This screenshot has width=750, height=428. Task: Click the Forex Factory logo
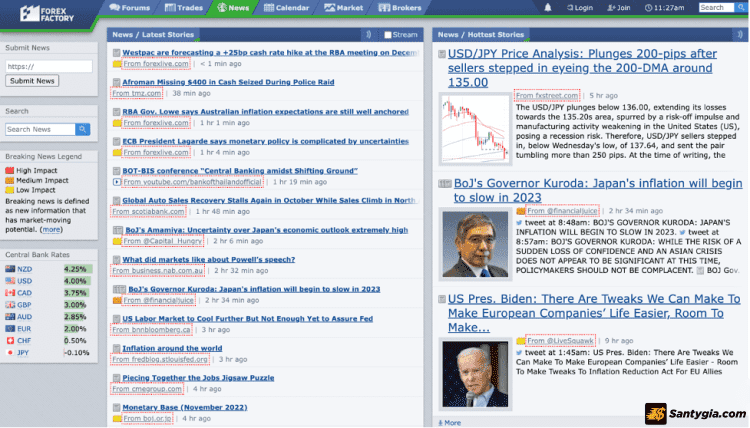pos(46,13)
